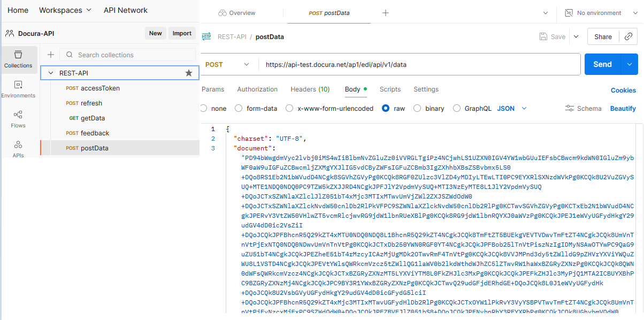Star the REST-API collection
644x320 pixels.
[x=188, y=73]
